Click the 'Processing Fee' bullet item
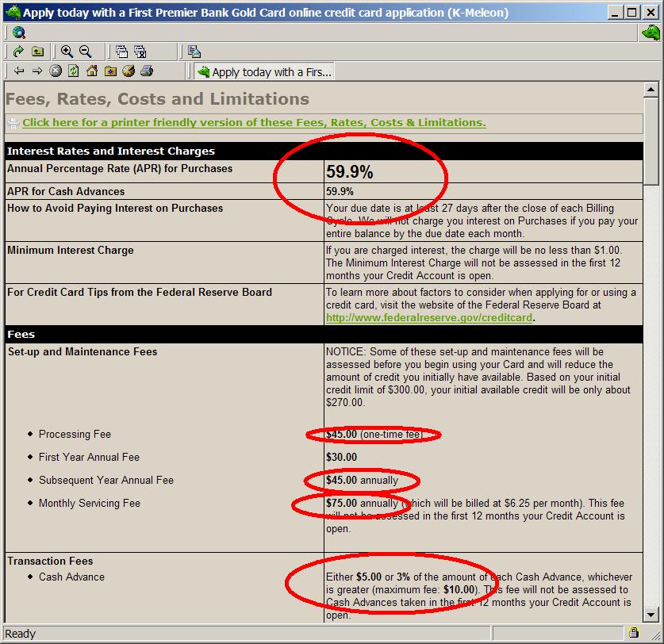Viewport: 664px width, 644px height. pyautogui.click(x=75, y=435)
